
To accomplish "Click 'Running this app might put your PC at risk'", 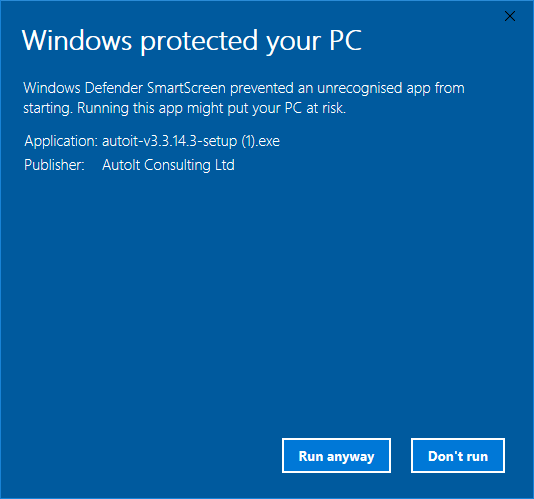I will (x=211, y=108).
